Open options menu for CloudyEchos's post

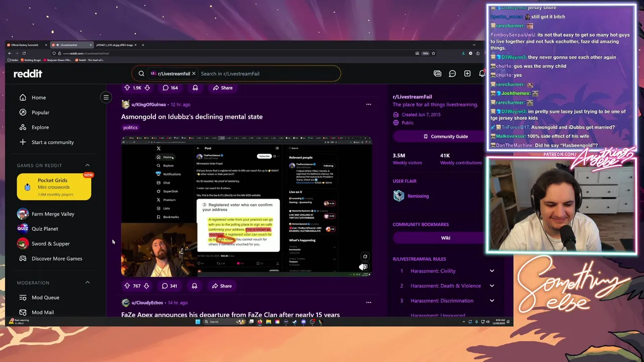[x=369, y=303]
